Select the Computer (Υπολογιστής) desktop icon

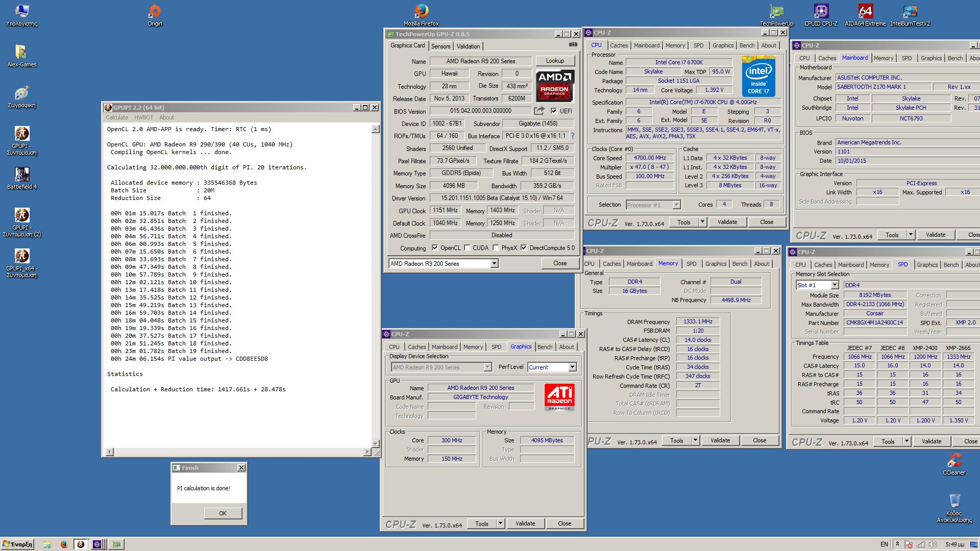21,14
